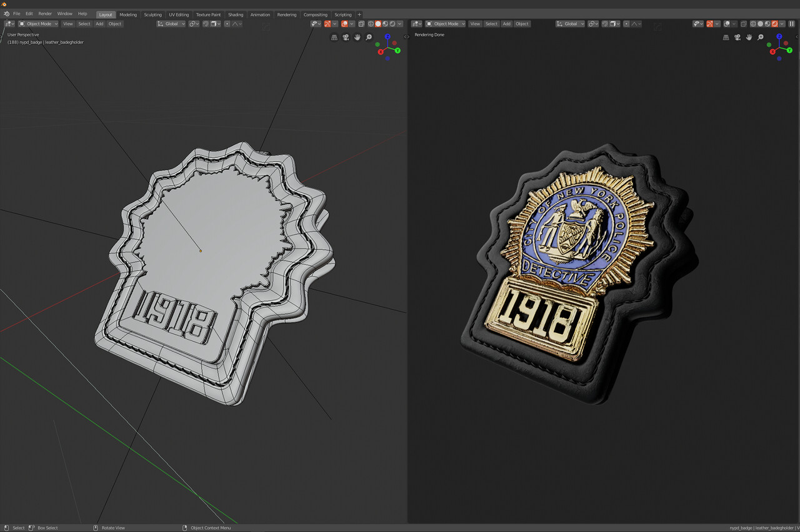This screenshot has width=800, height=532.
Task: Click the zoom magnifier icon in left viewport
Action: click(369, 37)
